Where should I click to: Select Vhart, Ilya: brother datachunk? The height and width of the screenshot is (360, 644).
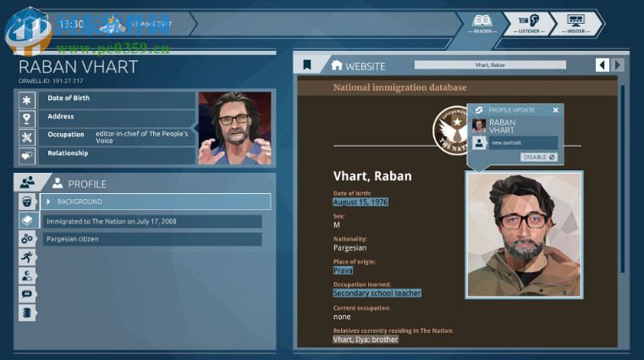(x=366, y=339)
